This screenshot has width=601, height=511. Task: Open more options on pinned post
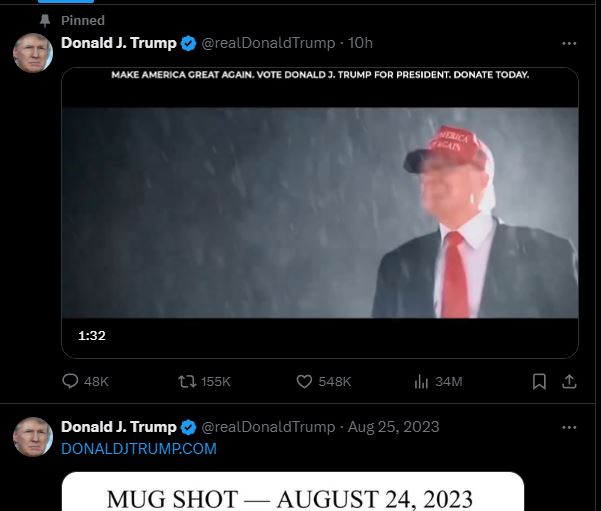pyautogui.click(x=569, y=43)
